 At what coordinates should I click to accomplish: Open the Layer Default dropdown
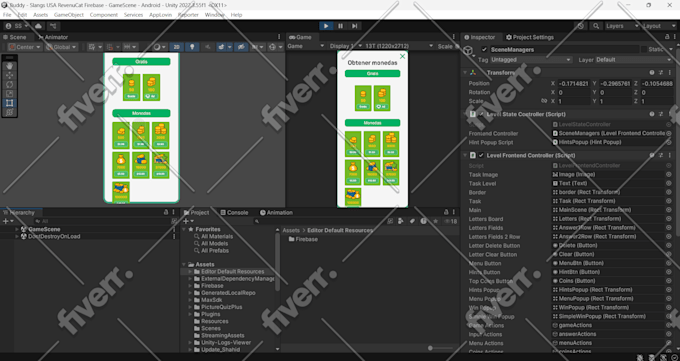[634, 59]
